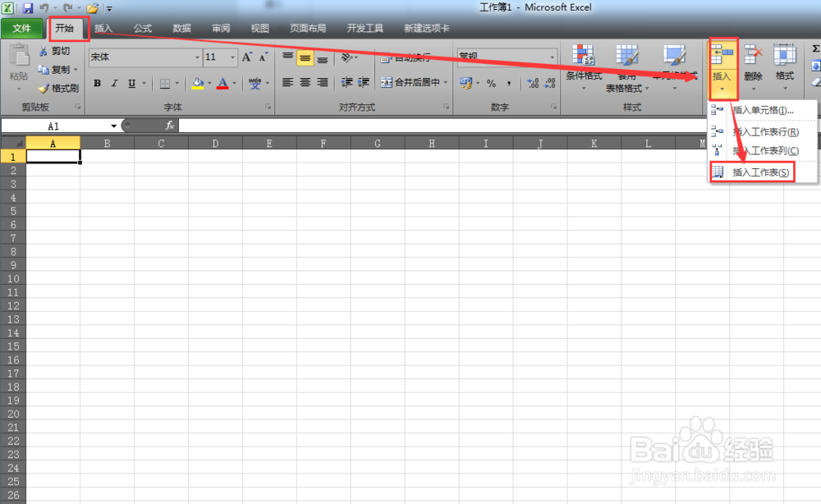Toggle bold formatting
821x504 pixels.
tap(97, 83)
